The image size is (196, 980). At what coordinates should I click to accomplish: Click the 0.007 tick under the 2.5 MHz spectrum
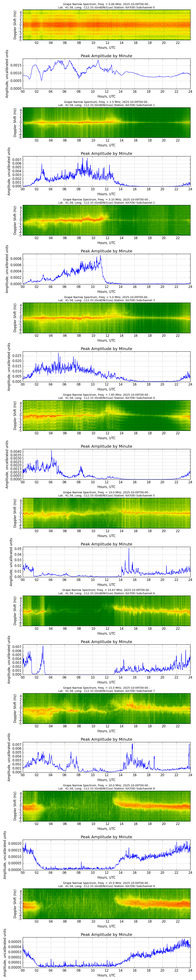[x=17, y=160]
